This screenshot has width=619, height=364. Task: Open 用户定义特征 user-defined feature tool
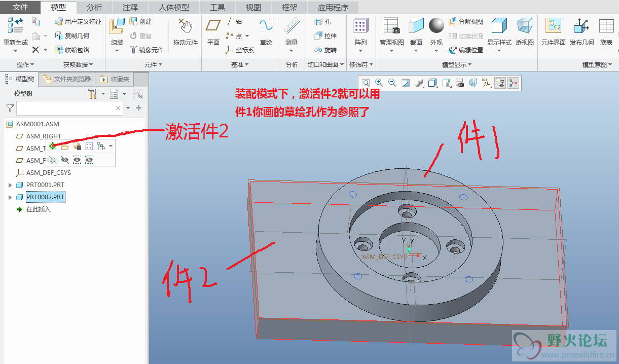click(78, 22)
